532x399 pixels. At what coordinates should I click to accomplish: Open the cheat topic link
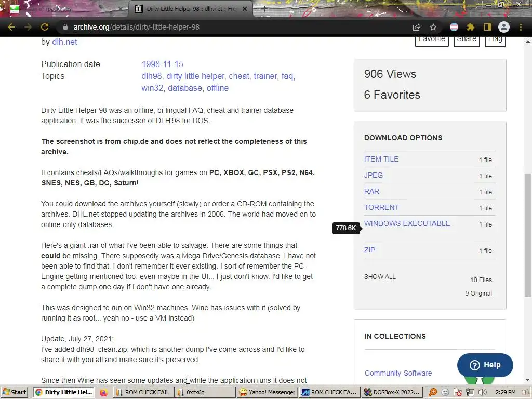pos(239,76)
